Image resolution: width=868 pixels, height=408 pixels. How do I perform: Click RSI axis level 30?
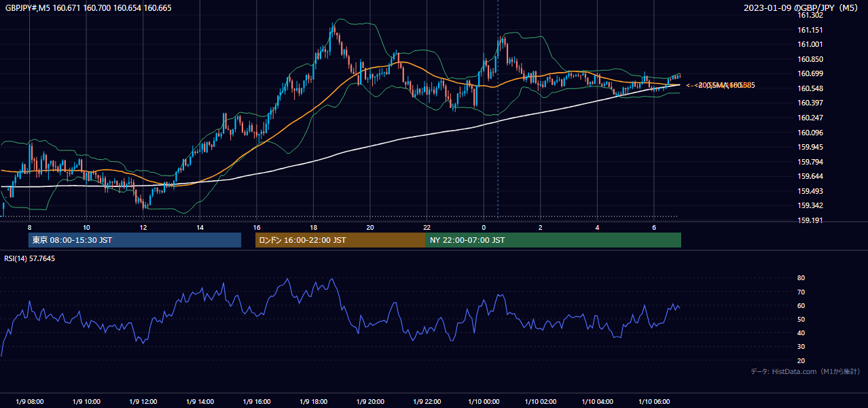801,347
